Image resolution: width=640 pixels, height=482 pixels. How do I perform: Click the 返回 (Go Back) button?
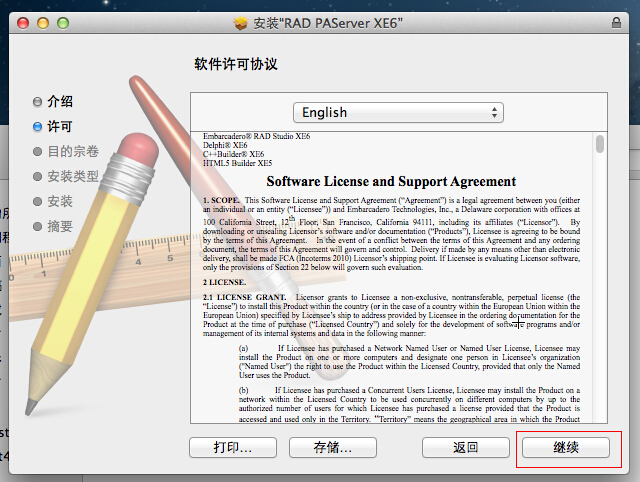[x=466, y=448]
